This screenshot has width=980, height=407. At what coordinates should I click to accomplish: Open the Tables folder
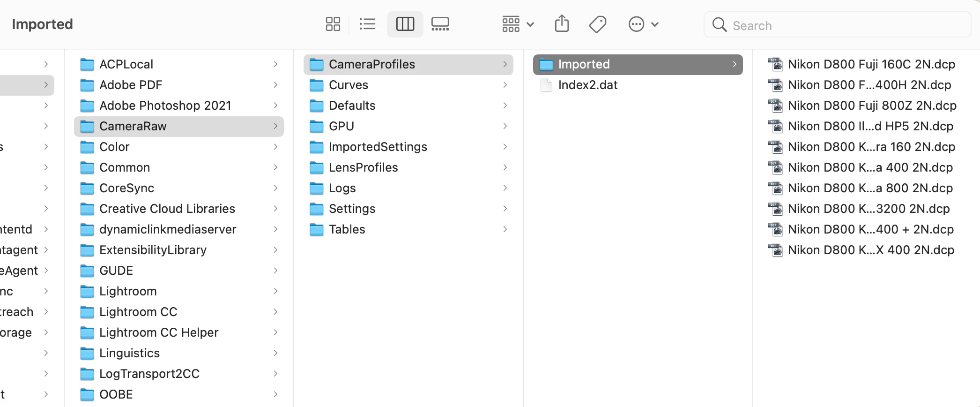[x=408, y=229]
